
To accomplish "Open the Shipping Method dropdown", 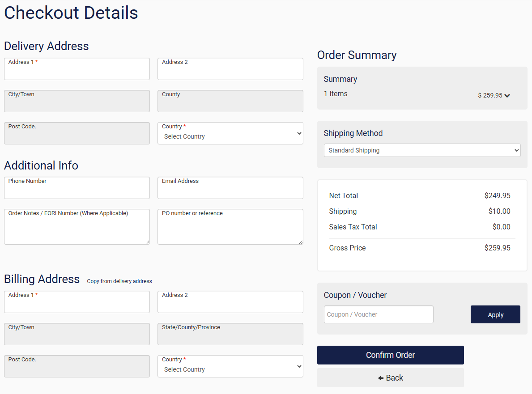I will (422, 150).
